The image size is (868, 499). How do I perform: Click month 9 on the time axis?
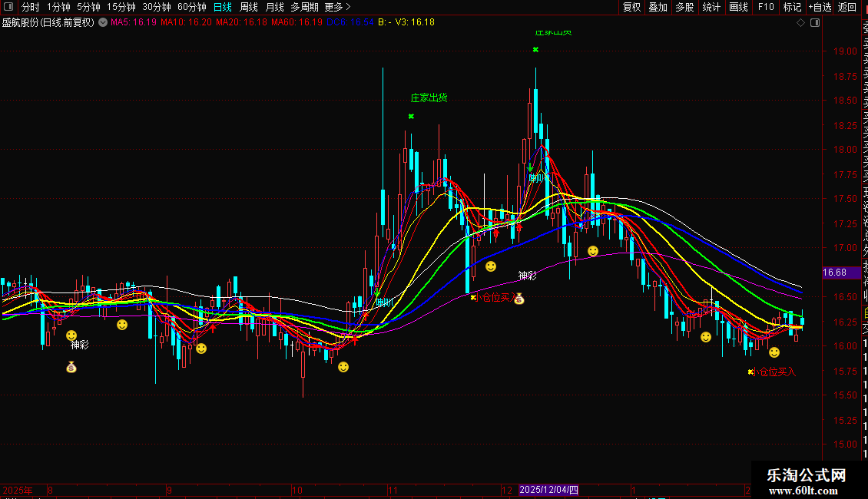170,490
